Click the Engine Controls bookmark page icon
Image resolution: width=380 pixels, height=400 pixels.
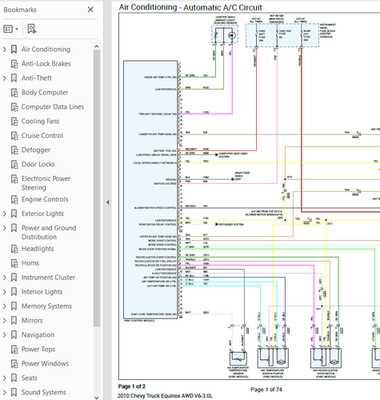(14, 199)
